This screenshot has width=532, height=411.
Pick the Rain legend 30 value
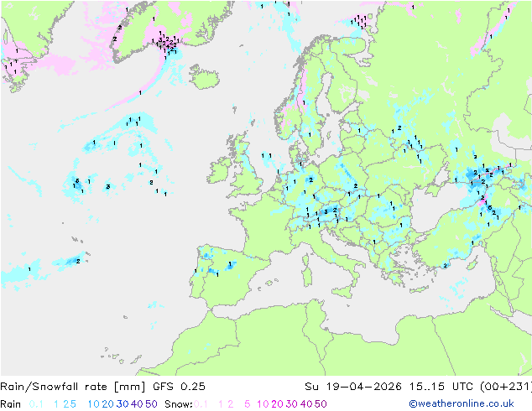tap(123, 404)
